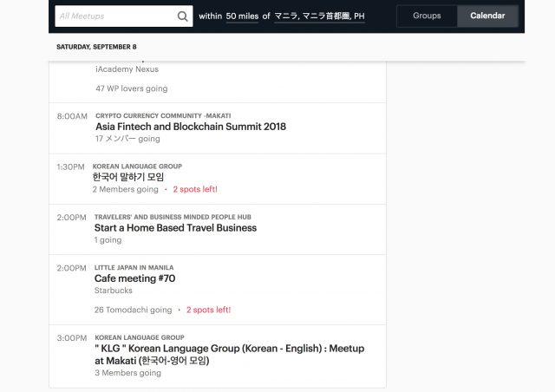
Task: Open the 한국어 말하기 모임 event
Action: pyautogui.click(x=128, y=177)
